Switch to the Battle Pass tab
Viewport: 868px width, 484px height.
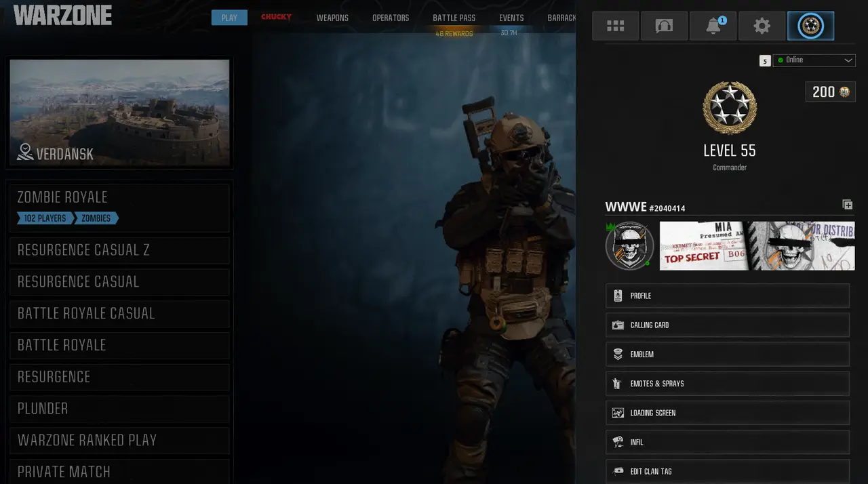[454, 18]
